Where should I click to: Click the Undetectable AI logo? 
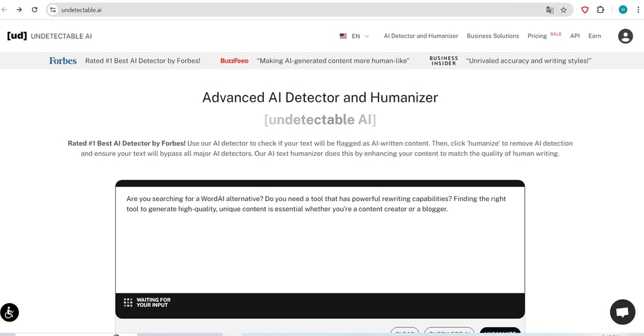[49, 36]
